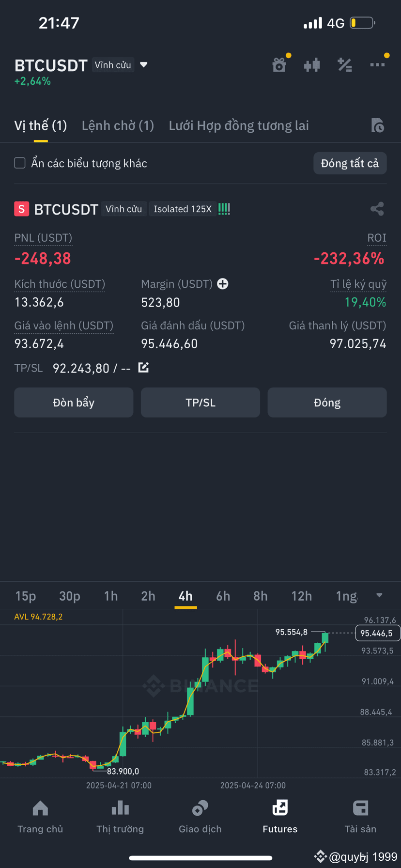Viewport: 401px width, 868px height.
Task: Open the order history document icon
Action: tap(377, 125)
